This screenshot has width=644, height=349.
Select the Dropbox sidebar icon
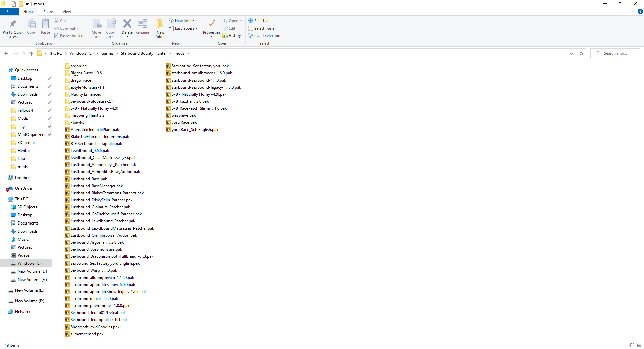(11, 178)
